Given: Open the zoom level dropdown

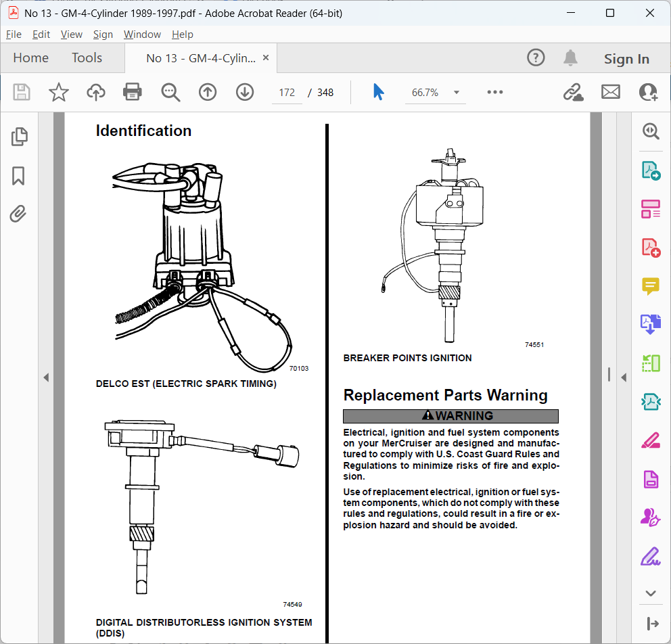Looking at the screenshot, I should 457,93.
